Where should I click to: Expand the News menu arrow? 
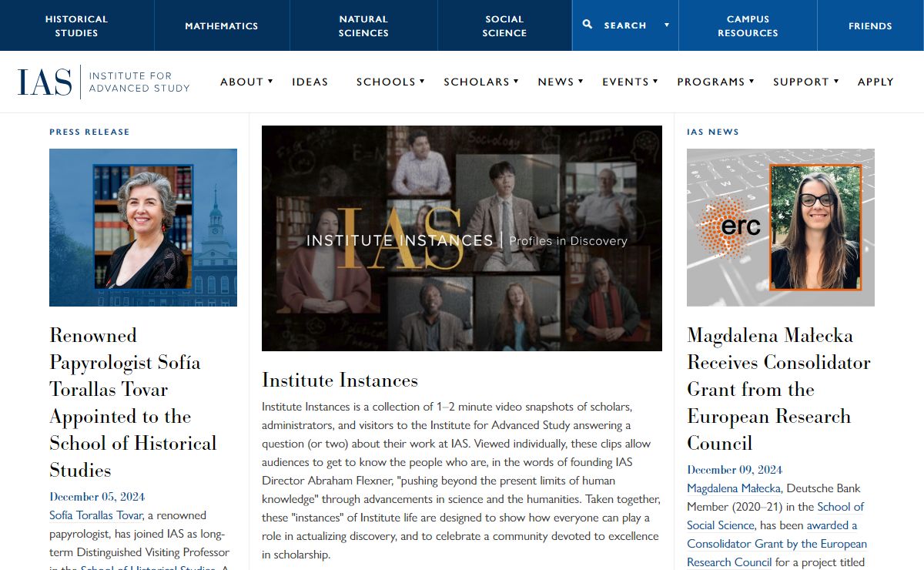[581, 81]
